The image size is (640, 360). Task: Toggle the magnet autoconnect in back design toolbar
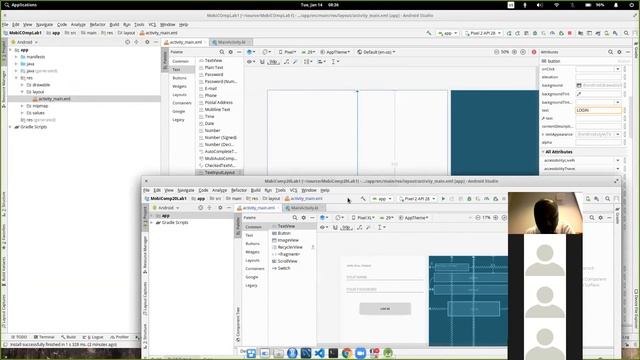262,62
